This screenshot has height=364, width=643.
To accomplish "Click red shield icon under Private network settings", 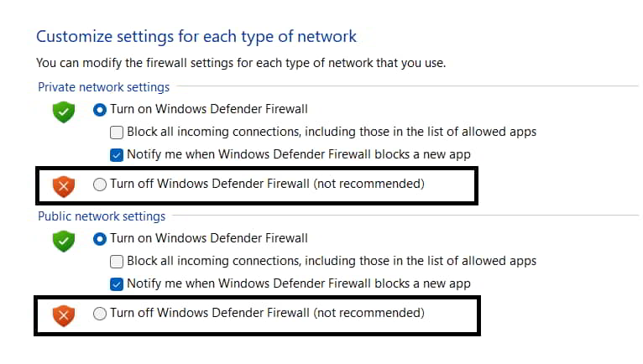I will [x=64, y=186].
